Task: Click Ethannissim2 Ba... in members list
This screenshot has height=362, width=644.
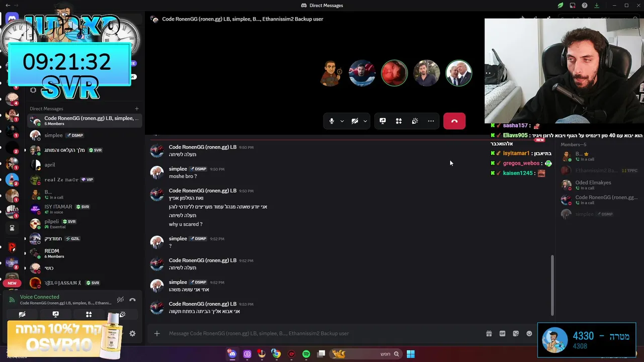Action: (x=600, y=170)
